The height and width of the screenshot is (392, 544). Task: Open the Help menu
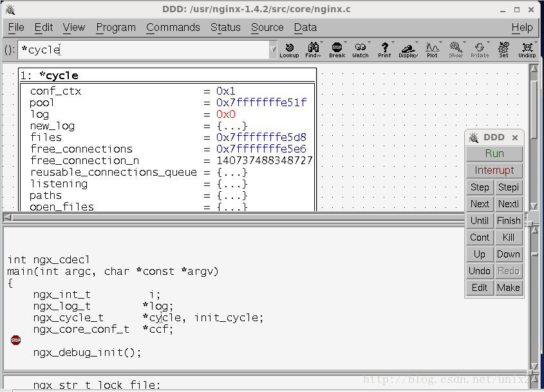tap(522, 28)
